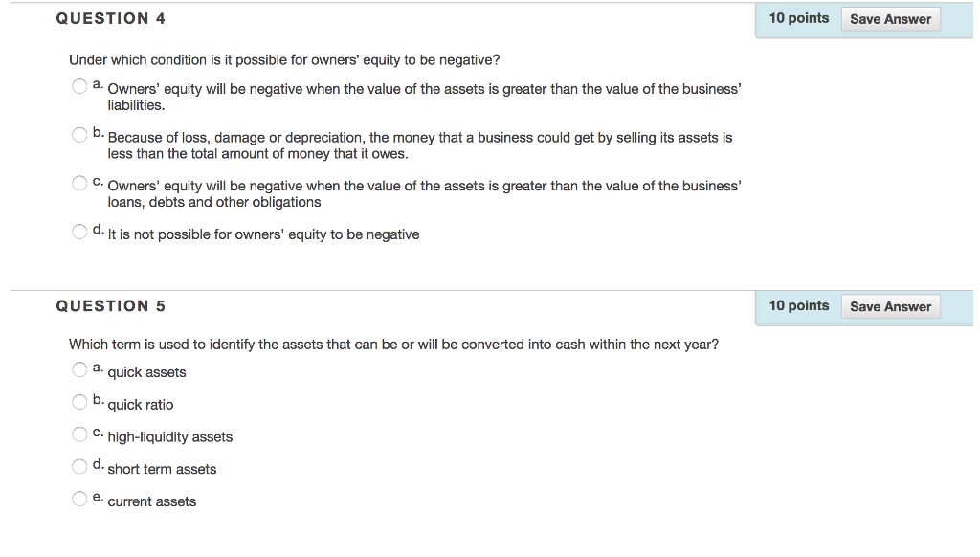Select option c mentioning loans, debts and obligations
The height and width of the screenshot is (557, 980).
coord(79,182)
